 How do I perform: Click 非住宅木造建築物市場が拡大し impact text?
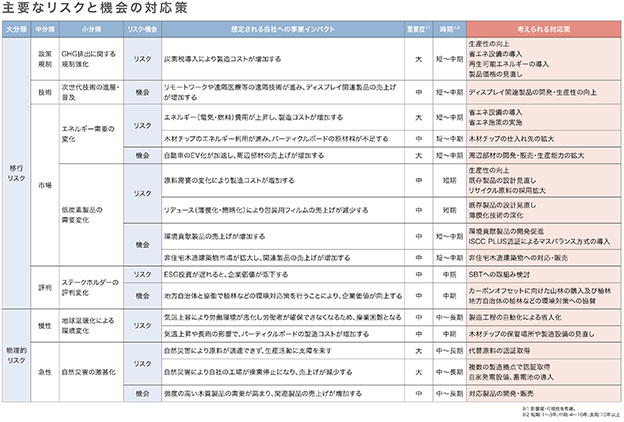pyautogui.click(x=257, y=258)
